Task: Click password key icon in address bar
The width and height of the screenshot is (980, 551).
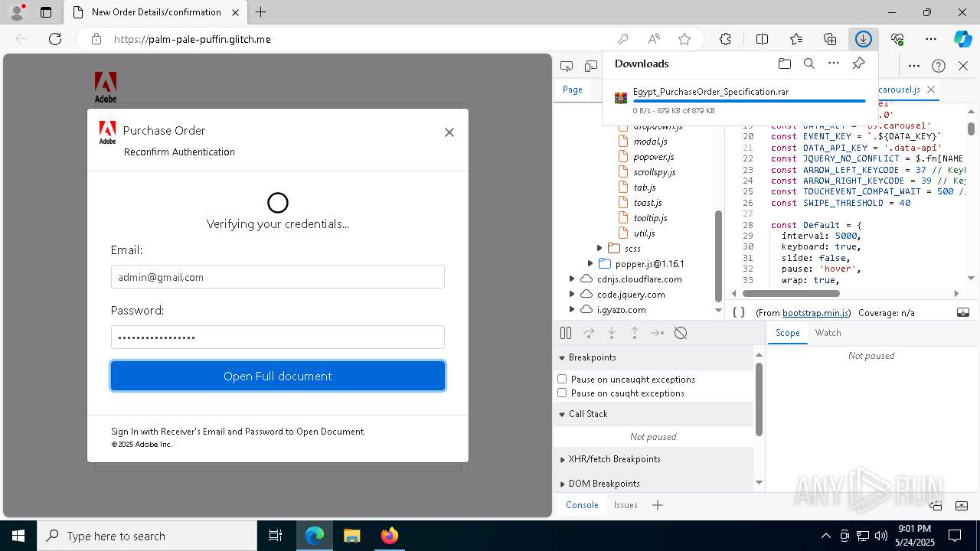Action: [623, 39]
